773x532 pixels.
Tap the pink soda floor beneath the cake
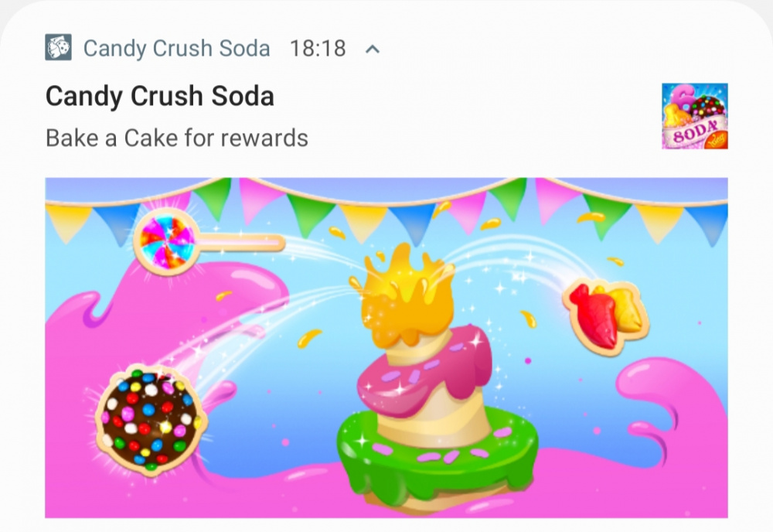(276, 493)
